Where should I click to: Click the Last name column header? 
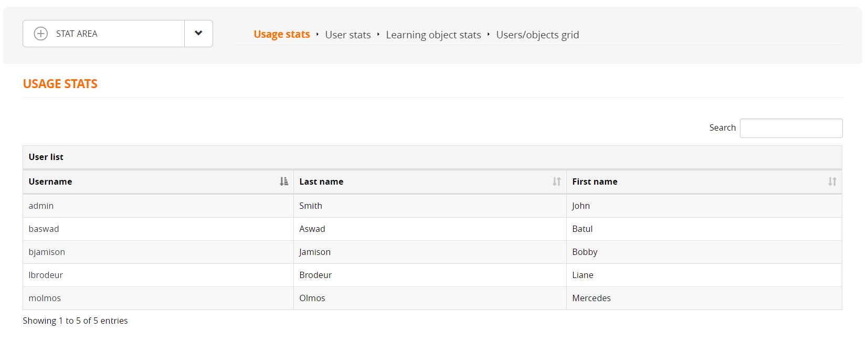(x=430, y=182)
